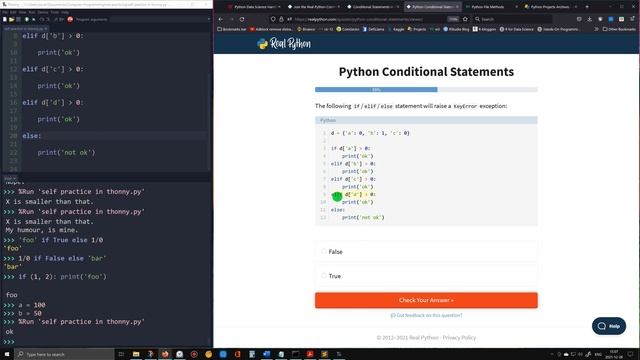
Task: Open the Kaggle bookmark
Action: coord(396,29)
